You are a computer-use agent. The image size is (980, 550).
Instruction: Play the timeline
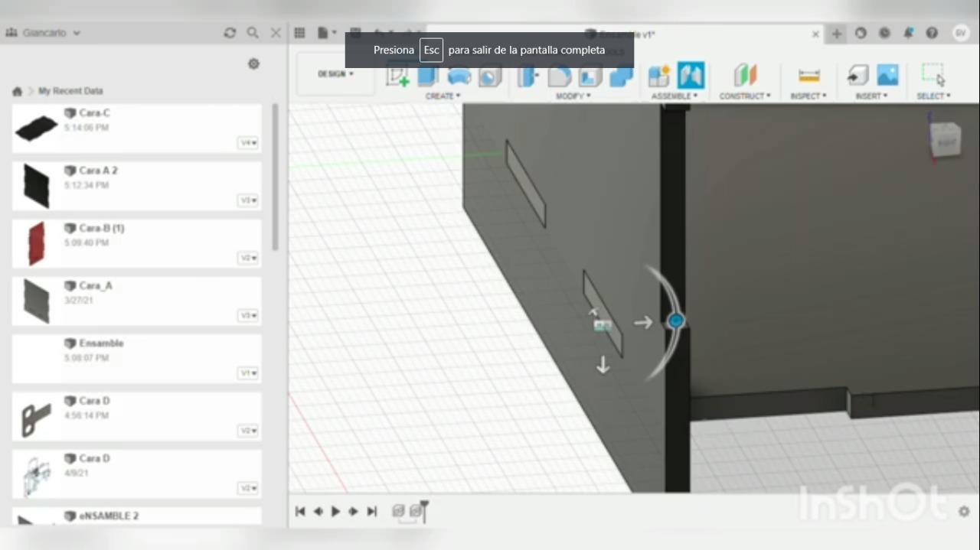(x=335, y=512)
